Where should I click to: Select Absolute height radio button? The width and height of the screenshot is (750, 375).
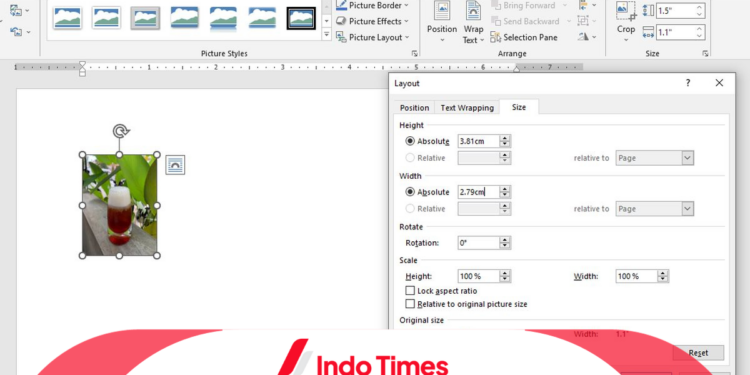pos(410,141)
